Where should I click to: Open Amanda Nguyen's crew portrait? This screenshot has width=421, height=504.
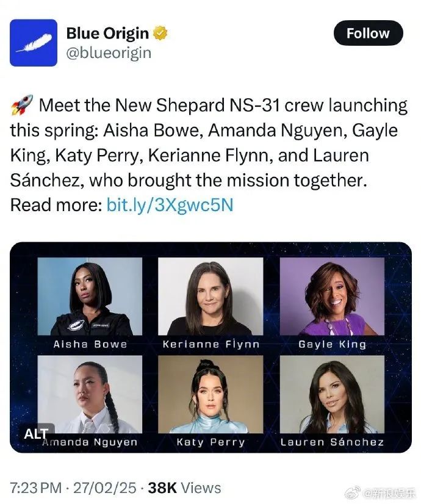tap(90, 394)
